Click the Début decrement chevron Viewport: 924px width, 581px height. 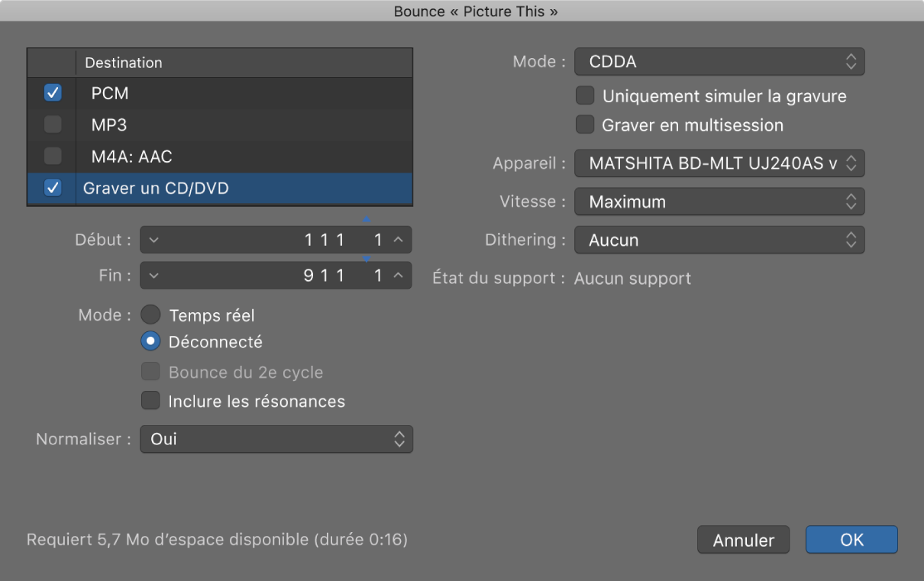154,240
